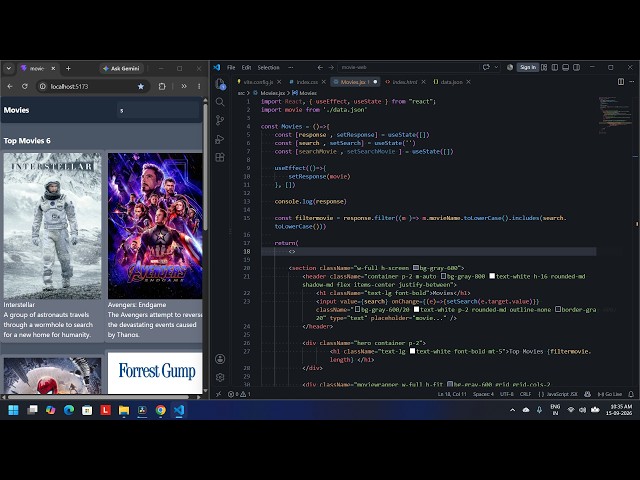Click the movie-web command center search box
This screenshot has height=480, width=640.
409,67
